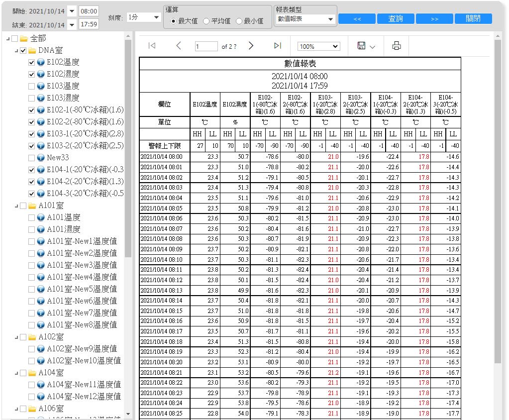The height and width of the screenshot is (420, 509).
Task: Click the end time 17:59 field
Action: 89,24
